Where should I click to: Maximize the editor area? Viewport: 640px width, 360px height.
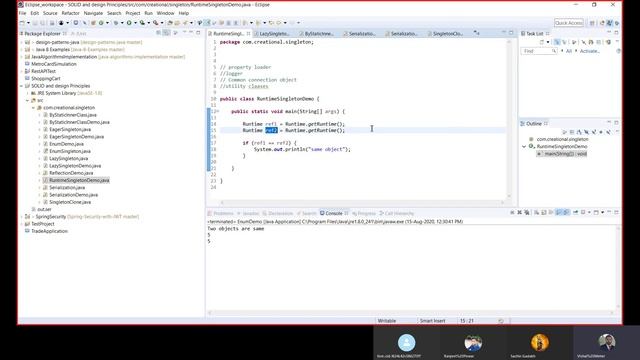[511, 33]
